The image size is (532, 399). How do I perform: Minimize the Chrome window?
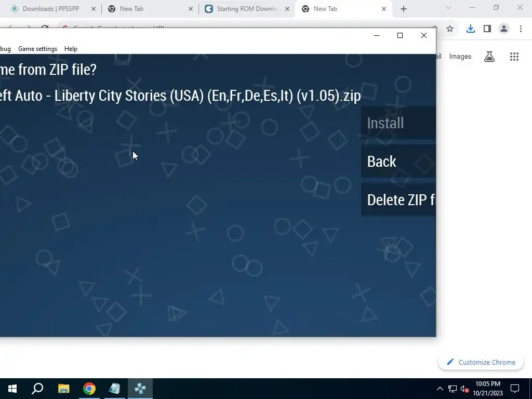[472, 7]
